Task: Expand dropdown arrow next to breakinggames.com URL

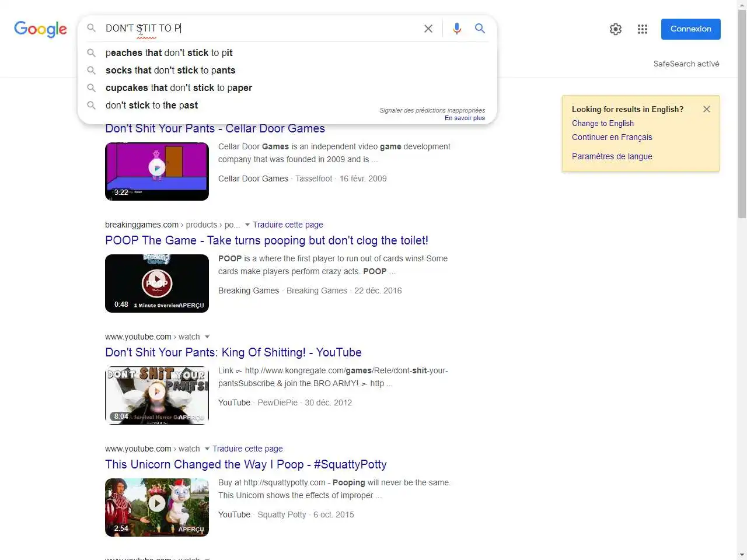Action: (247, 225)
